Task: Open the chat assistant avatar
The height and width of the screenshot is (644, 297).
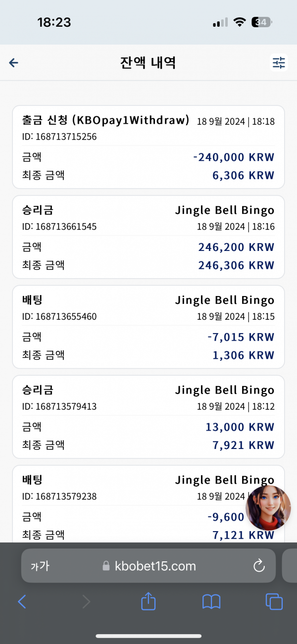Action: pos(268,508)
